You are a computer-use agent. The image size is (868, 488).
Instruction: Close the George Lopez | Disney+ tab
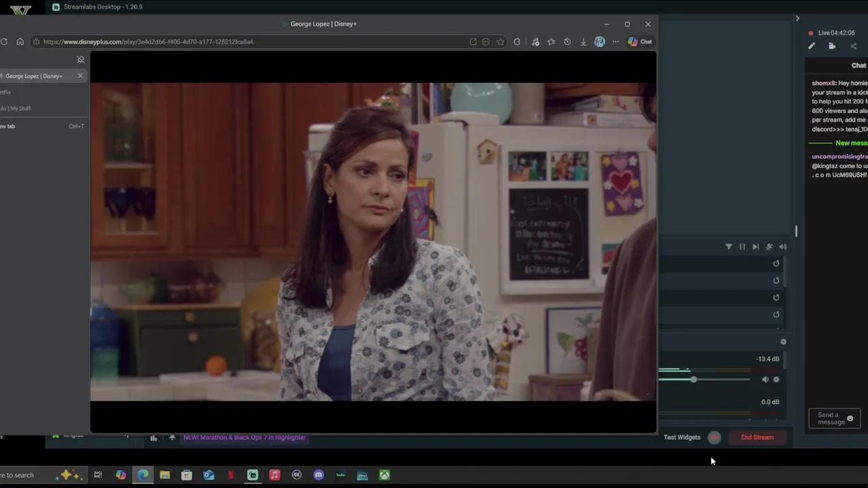(x=80, y=75)
